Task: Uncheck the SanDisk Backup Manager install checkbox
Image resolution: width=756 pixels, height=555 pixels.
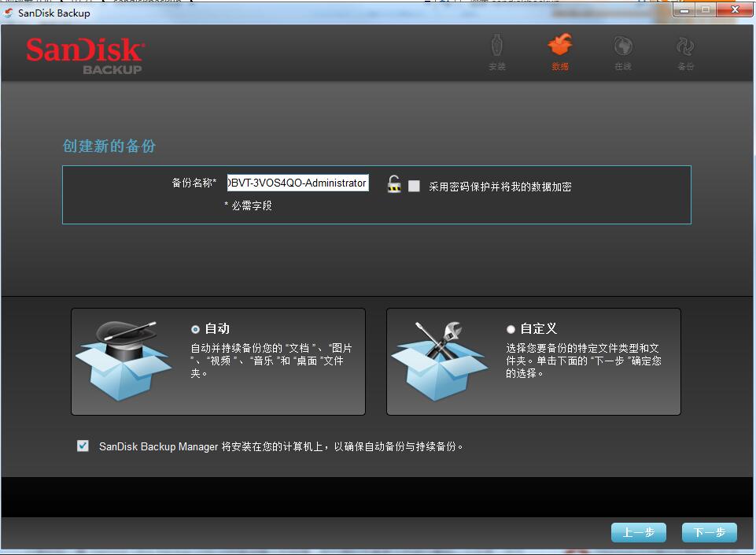Action: pyautogui.click(x=83, y=446)
